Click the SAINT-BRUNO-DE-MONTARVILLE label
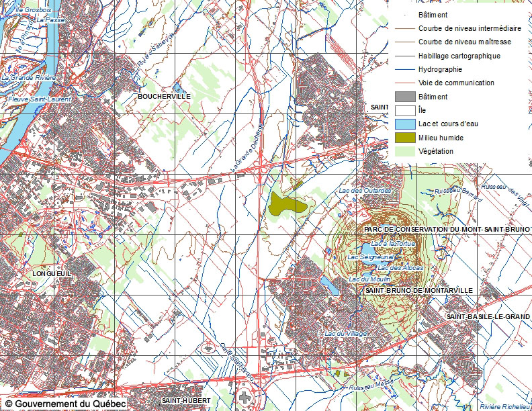The width and height of the screenshot is (532, 411). tap(418, 290)
